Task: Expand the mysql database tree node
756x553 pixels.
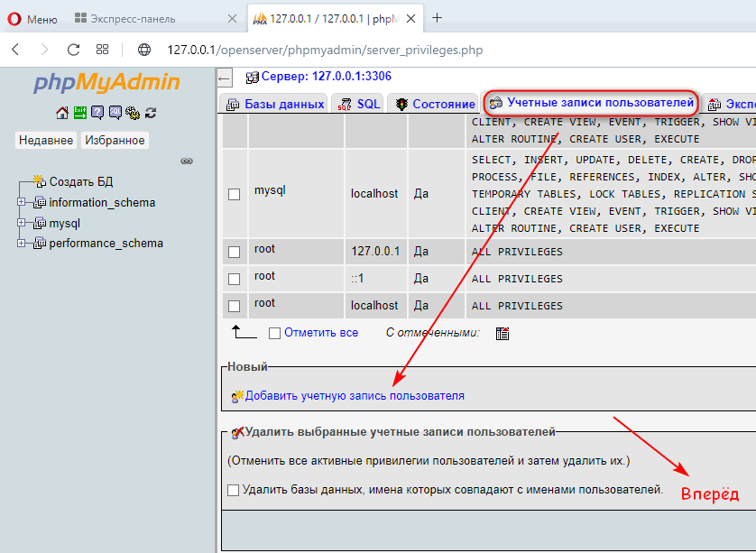Action: click(x=22, y=223)
